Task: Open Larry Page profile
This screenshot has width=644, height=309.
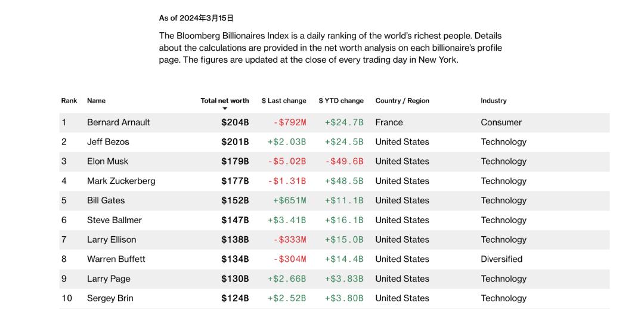Action: 109,279
